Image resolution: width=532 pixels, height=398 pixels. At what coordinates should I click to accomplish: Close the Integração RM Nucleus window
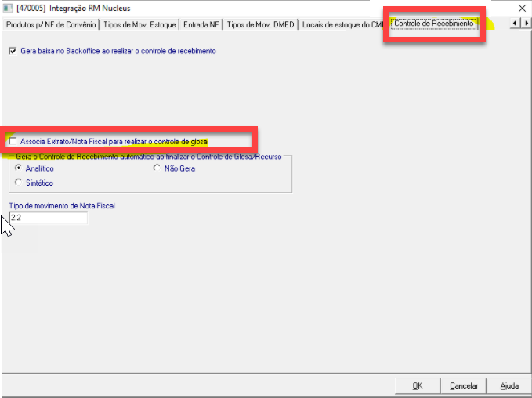(522, 9)
